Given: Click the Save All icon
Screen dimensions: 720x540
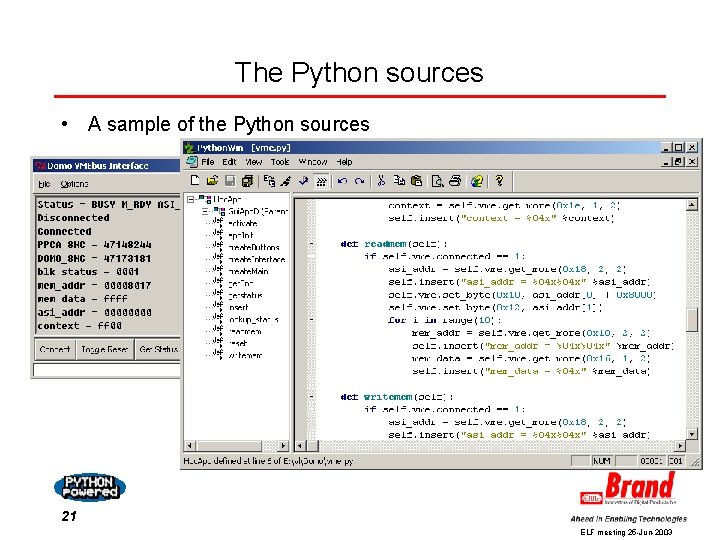Looking at the screenshot, I should coord(247,181).
